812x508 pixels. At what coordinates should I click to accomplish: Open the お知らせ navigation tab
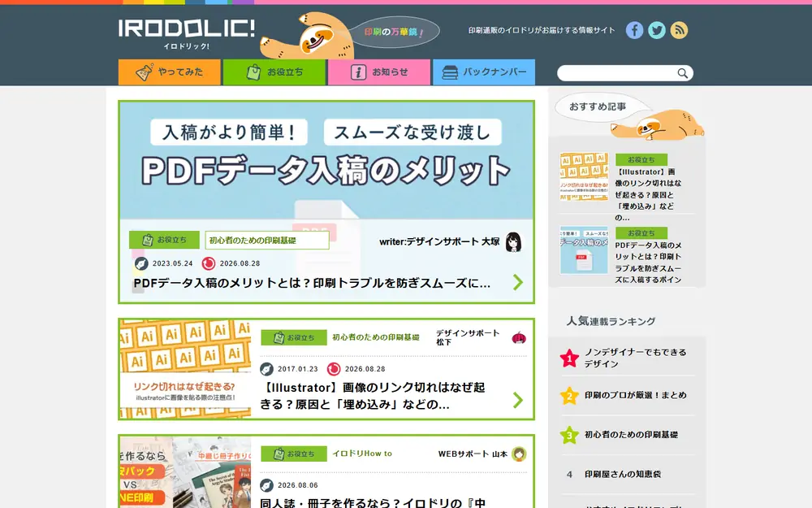[379, 72]
